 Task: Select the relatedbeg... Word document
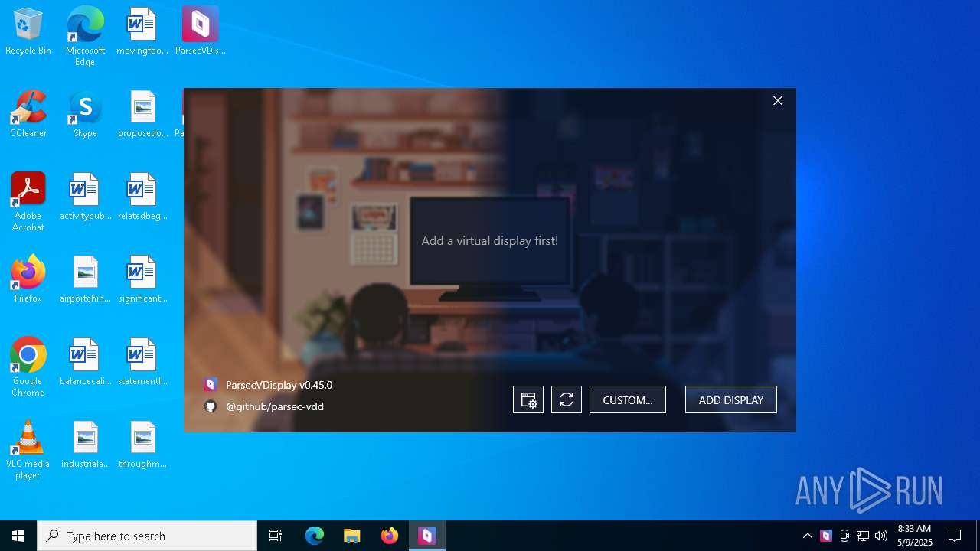142,197
